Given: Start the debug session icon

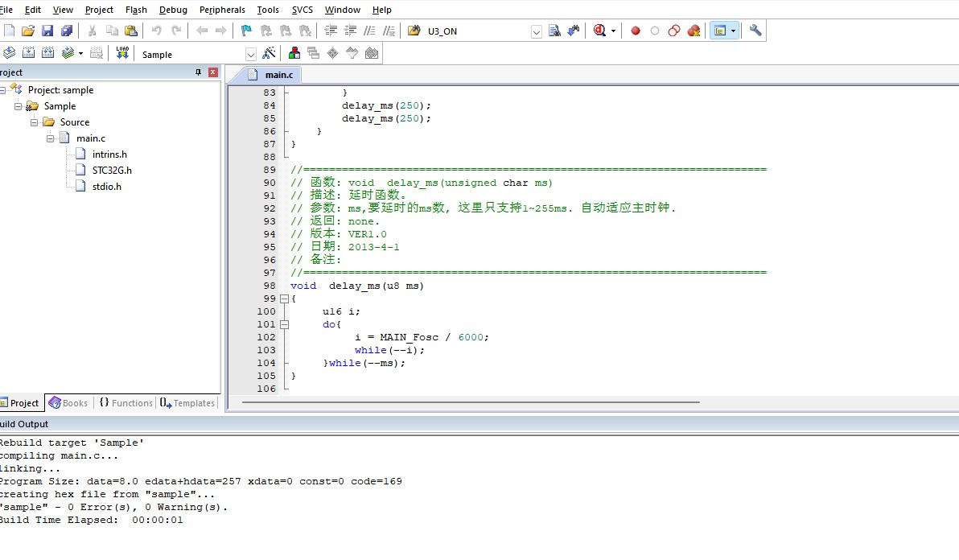Looking at the screenshot, I should click(599, 31).
